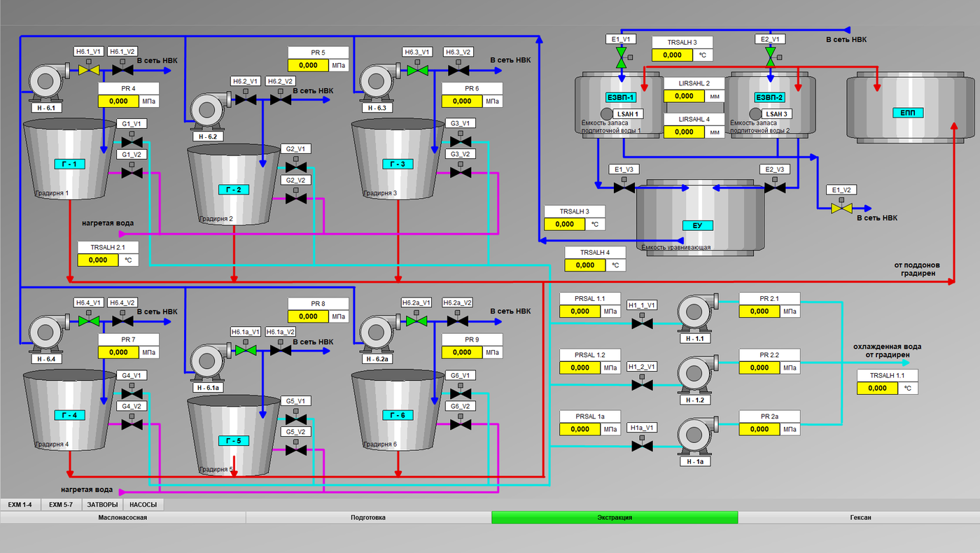Click the H-6.1 pump icon
This screenshot has height=553, width=980.
pos(45,83)
